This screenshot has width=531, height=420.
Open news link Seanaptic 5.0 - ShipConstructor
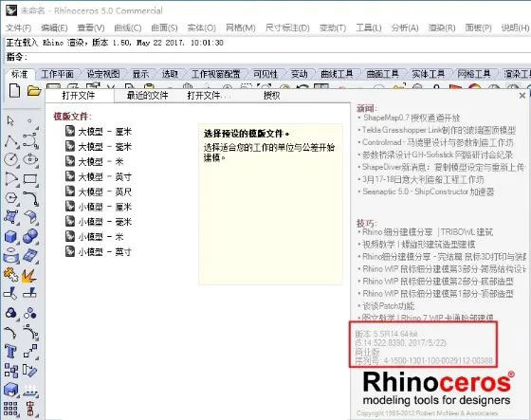[x=429, y=192]
